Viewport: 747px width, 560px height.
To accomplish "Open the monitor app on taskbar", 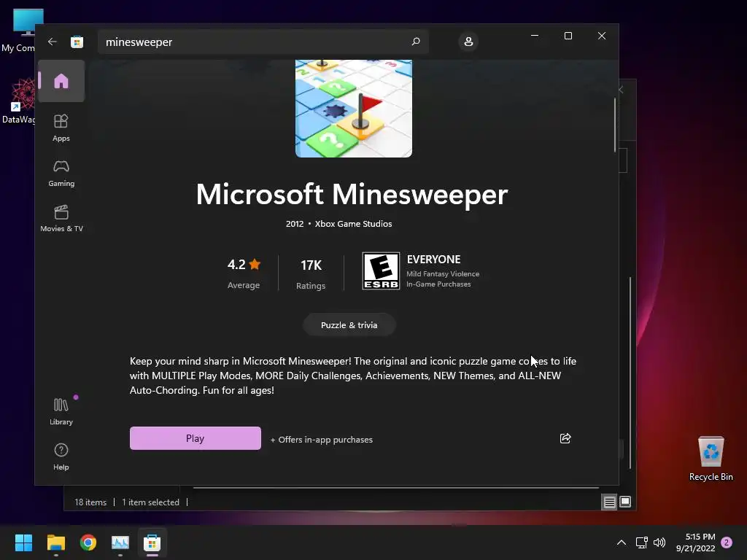I will pos(120,542).
